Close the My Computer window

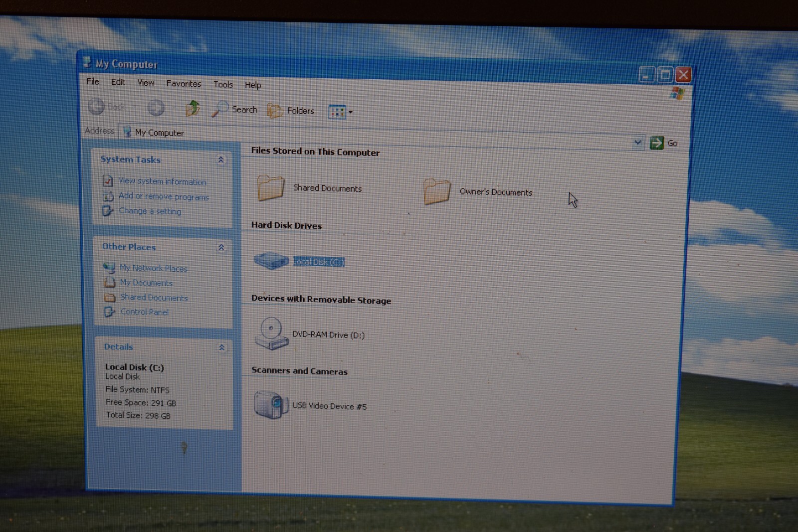[x=683, y=75]
